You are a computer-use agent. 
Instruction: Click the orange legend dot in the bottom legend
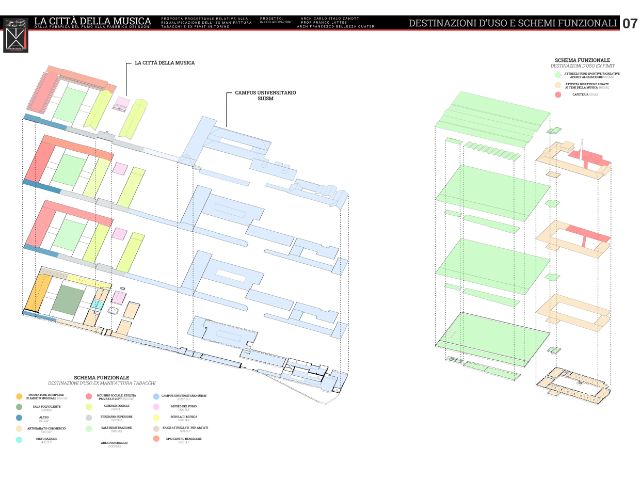[19, 396]
